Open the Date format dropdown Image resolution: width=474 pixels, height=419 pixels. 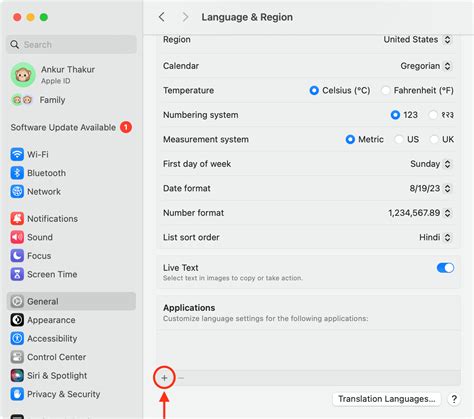coord(430,188)
